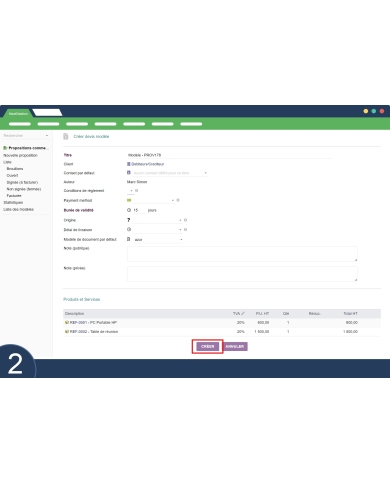The height and width of the screenshot is (484, 390).
Task: Open the Débiteurs/Créditeur client link
Action: pos(147,164)
